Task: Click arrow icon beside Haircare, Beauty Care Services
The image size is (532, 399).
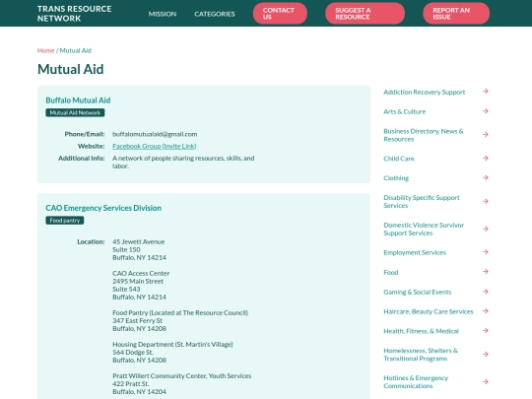Action: (x=486, y=311)
